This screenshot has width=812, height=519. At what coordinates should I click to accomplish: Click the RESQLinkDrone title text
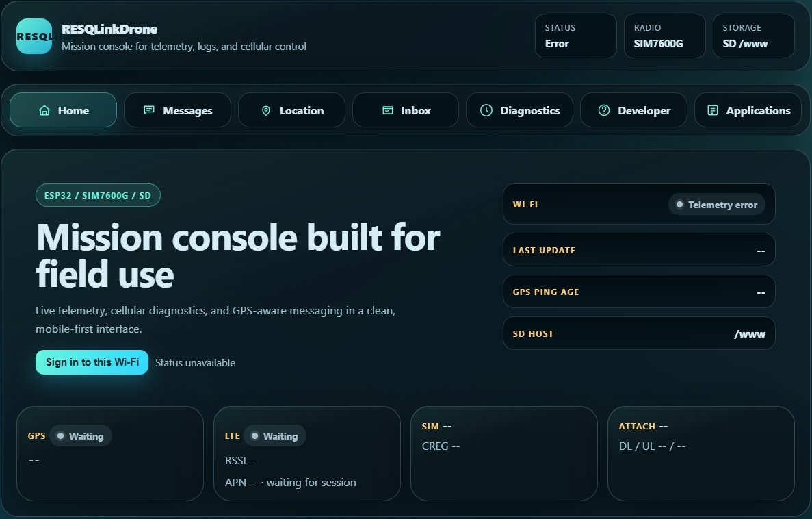coord(109,29)
